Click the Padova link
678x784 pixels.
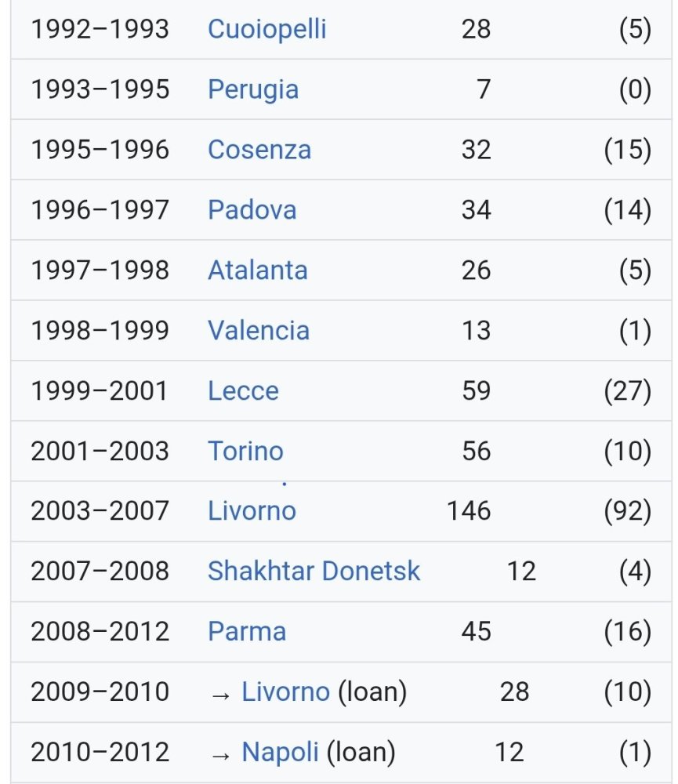pos(252,209)
